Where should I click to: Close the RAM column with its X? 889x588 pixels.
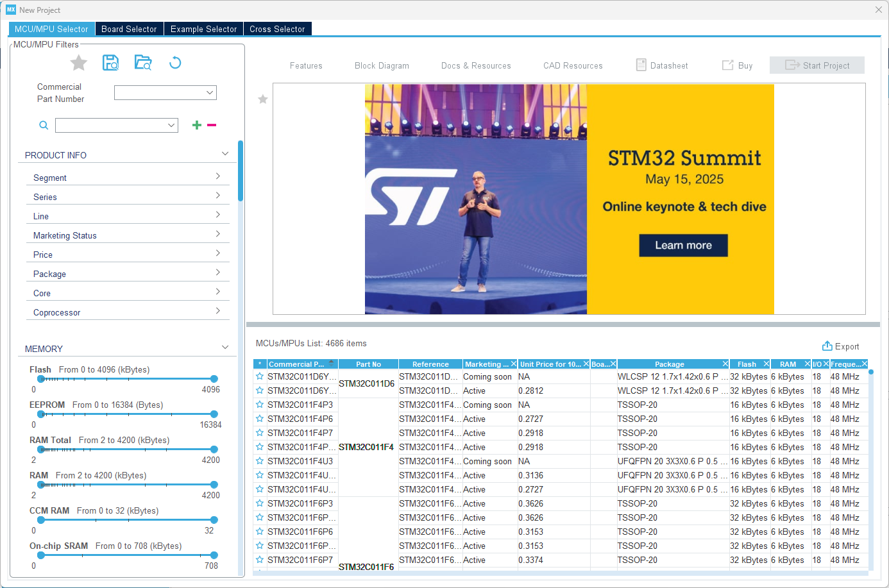click(808, 364)
